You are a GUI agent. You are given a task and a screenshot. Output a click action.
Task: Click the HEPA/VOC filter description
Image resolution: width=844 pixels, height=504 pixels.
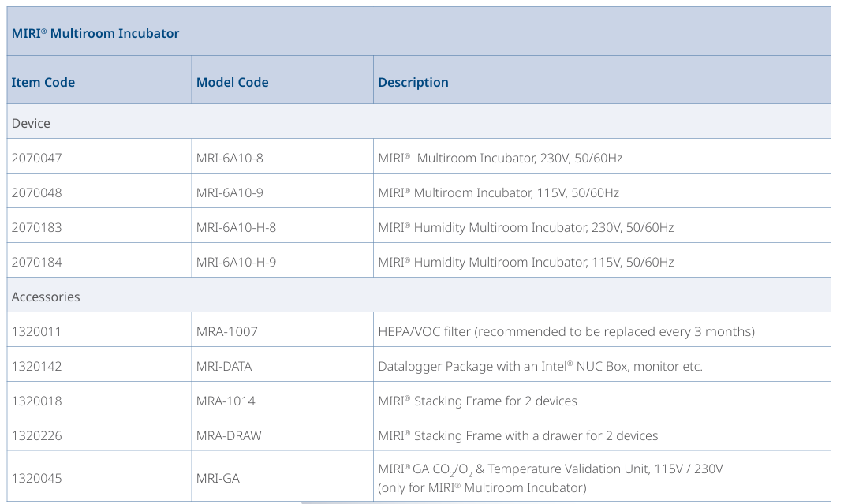[566, 331]
